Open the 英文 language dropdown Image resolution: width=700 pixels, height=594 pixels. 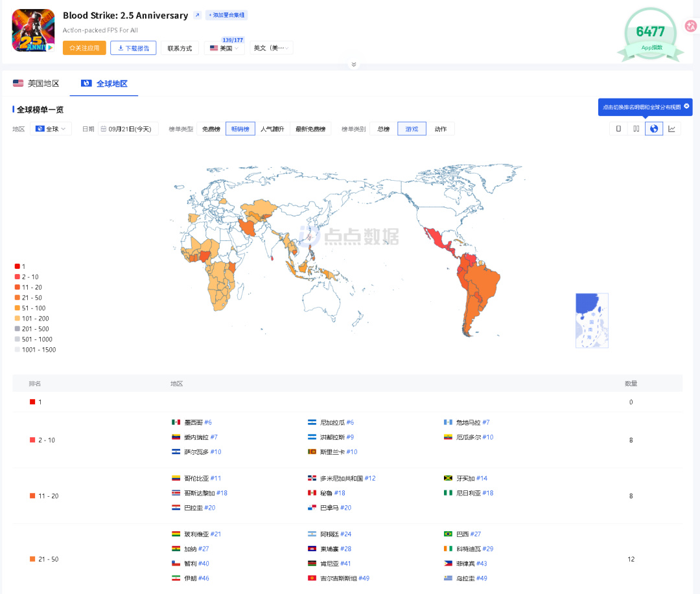tap(271, 48)
